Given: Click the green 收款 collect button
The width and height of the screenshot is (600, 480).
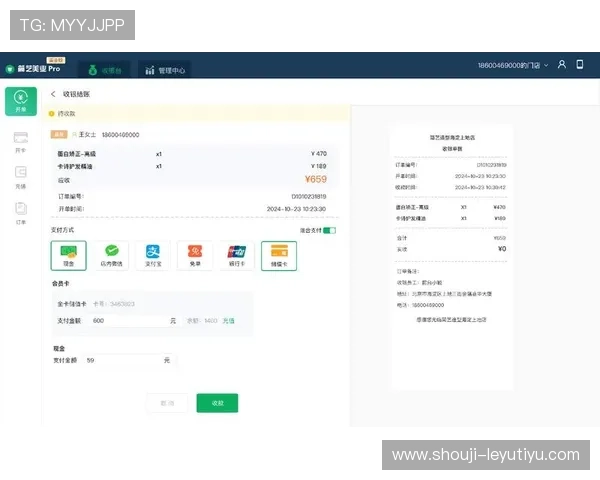Looking at the screenshot, I should point(217,403).
